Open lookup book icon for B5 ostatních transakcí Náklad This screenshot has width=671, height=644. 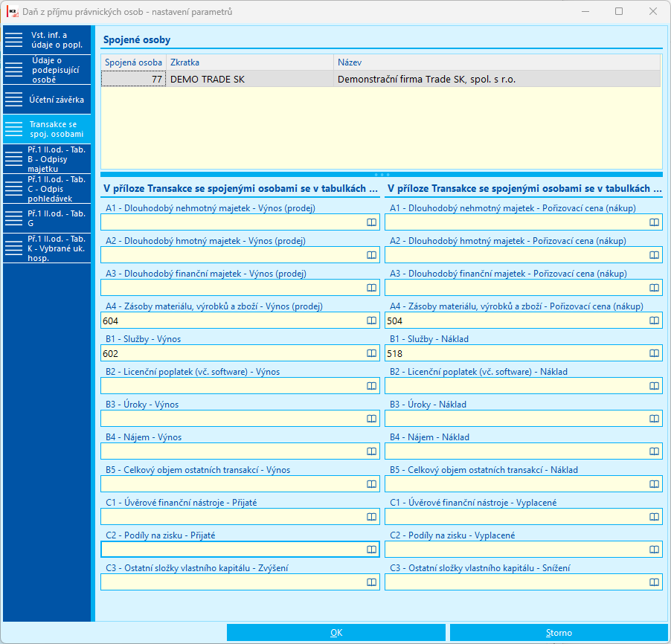(x=654, y=484)
